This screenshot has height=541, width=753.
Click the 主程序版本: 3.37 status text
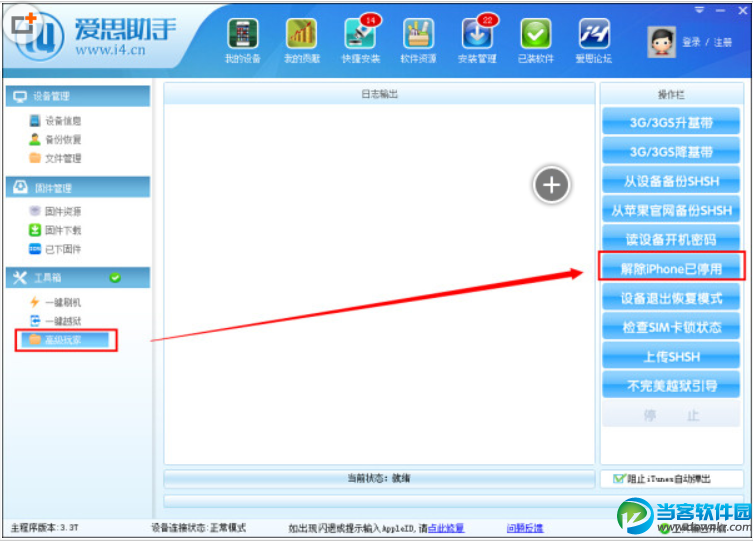point(44,528)
